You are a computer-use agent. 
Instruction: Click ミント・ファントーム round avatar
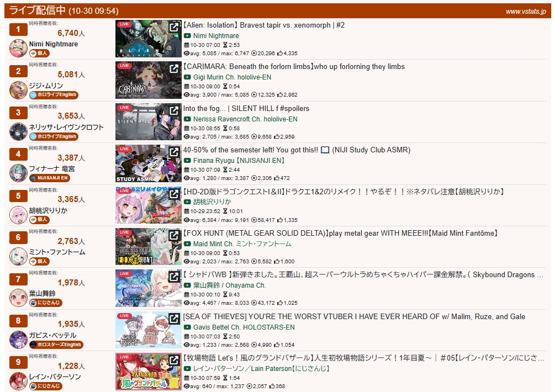tap(18, 256)
